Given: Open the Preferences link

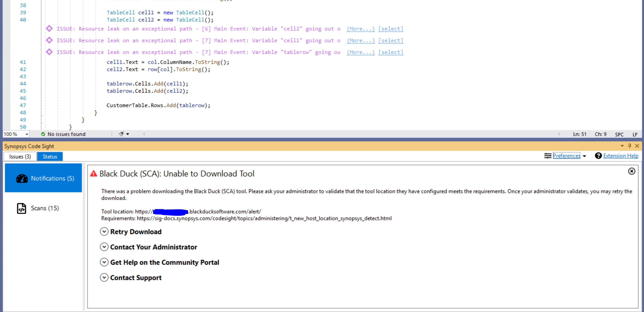Looking at the screenshot, I should click(566, 156).
